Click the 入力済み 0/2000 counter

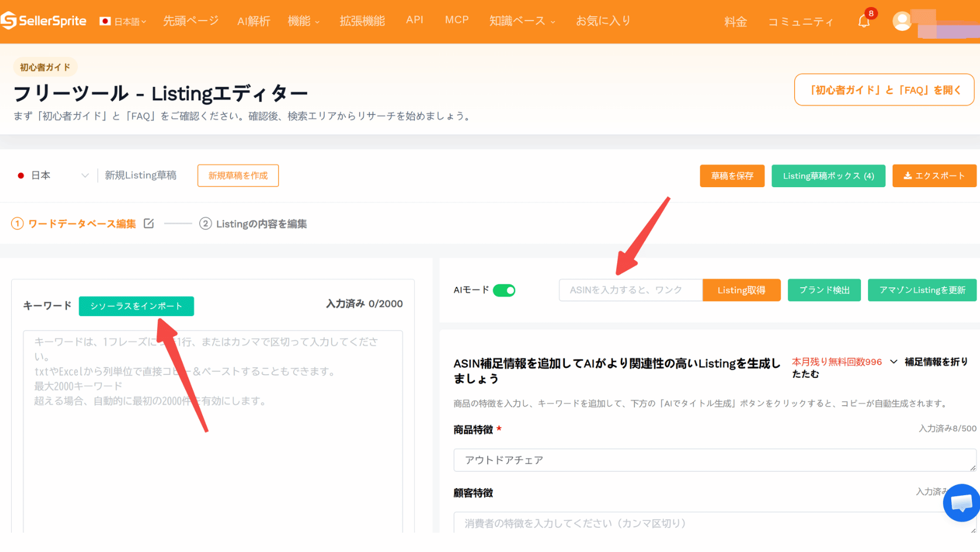point(364,304)
